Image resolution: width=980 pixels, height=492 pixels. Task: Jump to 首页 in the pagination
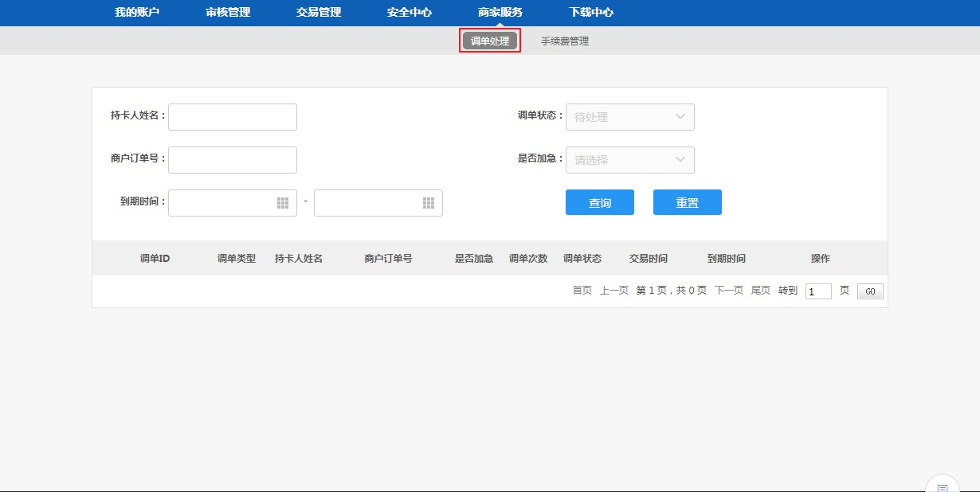point(582,291)
